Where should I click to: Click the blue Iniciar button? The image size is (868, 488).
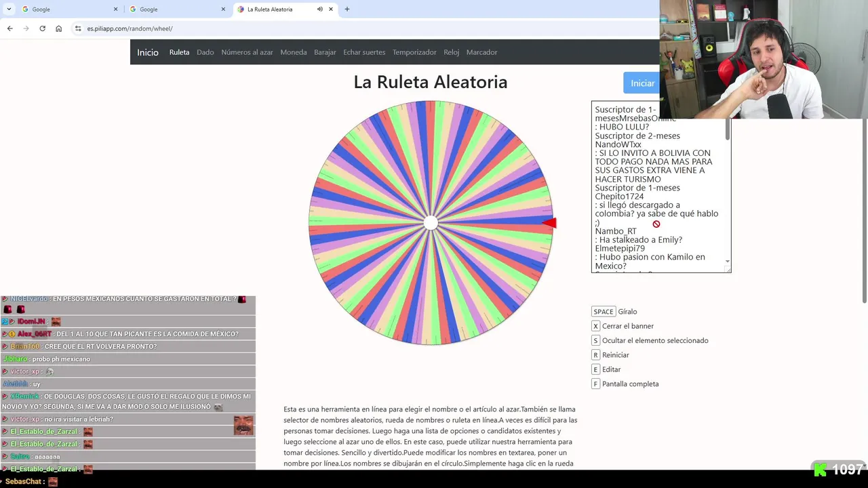click(x=642, y=83)
